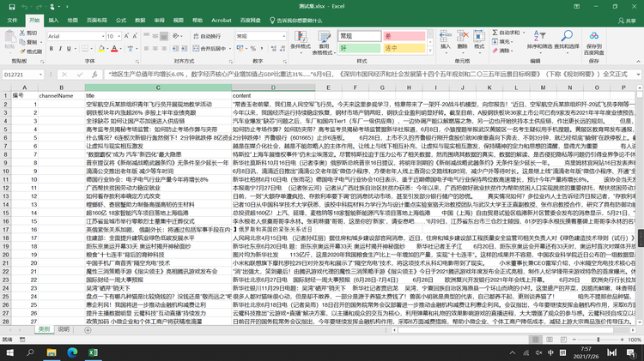
Task: Toggle bold formatting
Action: pyautogui.click(x=52, y=48)
